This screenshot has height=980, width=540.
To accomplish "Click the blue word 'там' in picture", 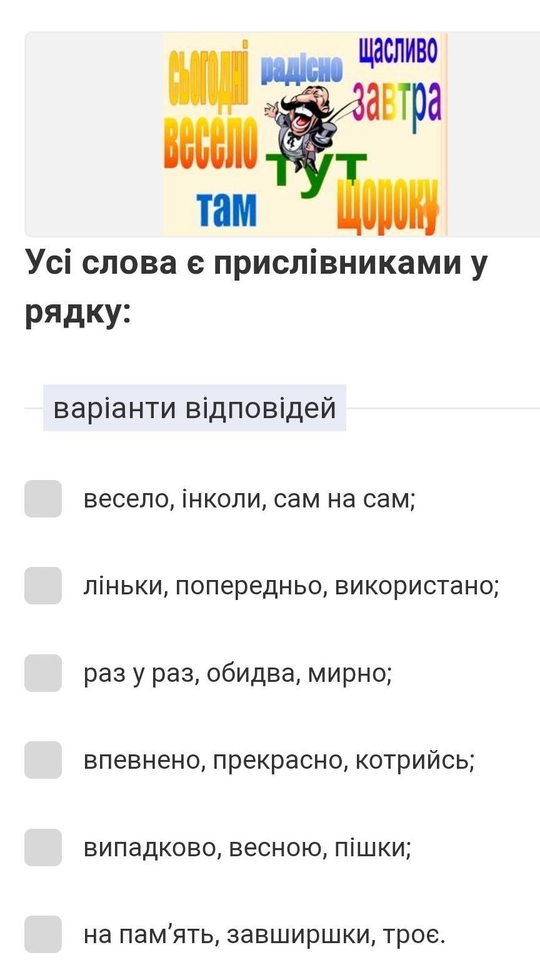I will point(226,208).
